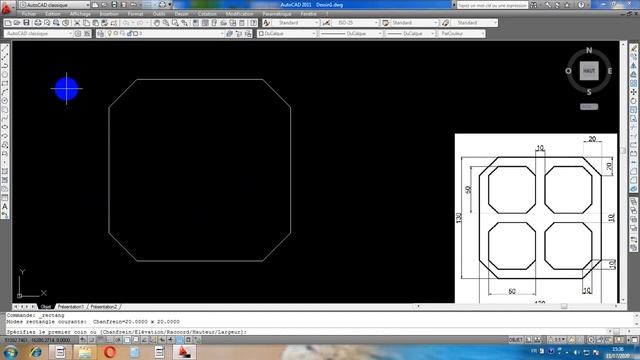640x360 pixels.
Task: Select the Mirror tool in Modify toolbar
Action: pos(633,66)
